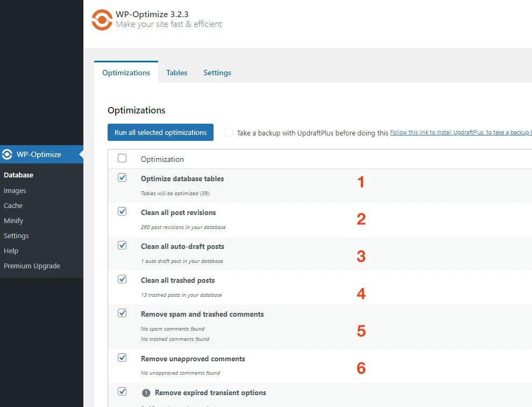Open Help in sidebar submenu
Viewport: 532px width, 407px height.
(11, 251)
